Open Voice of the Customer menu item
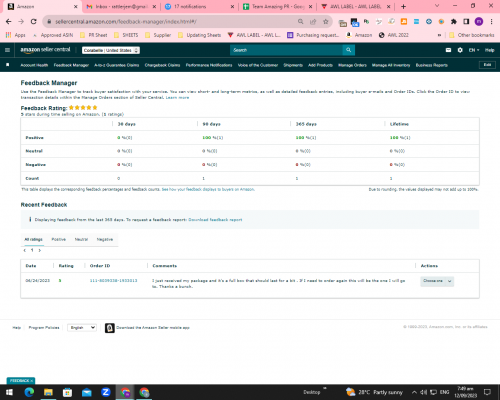Screen dimensions: 500x400 258,65
